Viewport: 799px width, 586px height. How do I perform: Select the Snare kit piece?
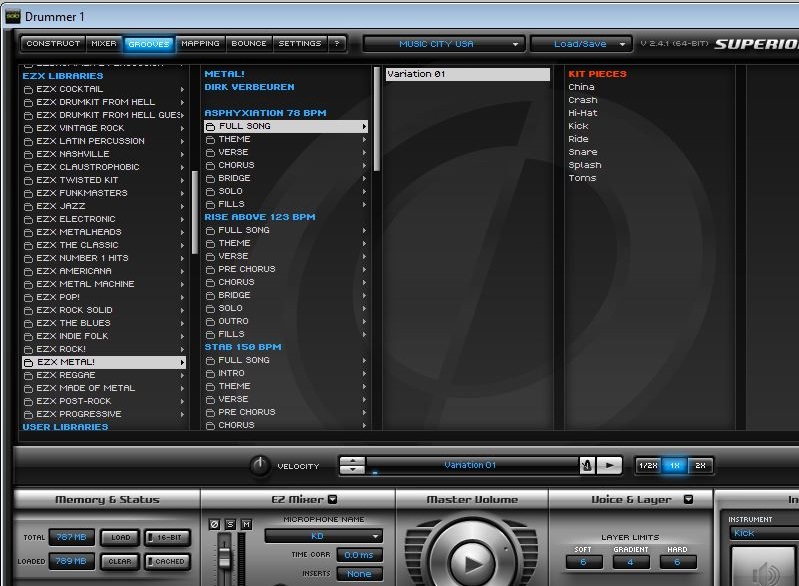point(583,152)
